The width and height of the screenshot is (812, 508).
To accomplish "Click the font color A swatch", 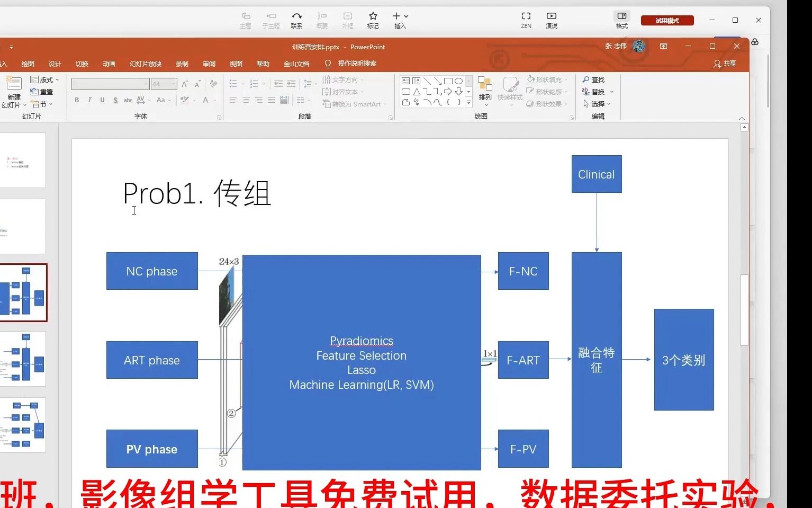I will point(206,100).
